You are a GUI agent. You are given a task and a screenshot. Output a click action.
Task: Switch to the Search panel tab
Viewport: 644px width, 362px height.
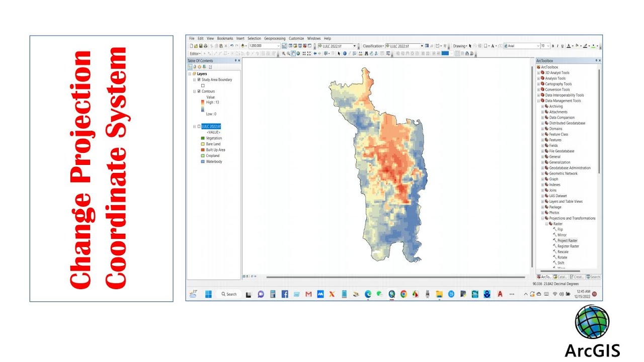[x=593, y=277]
